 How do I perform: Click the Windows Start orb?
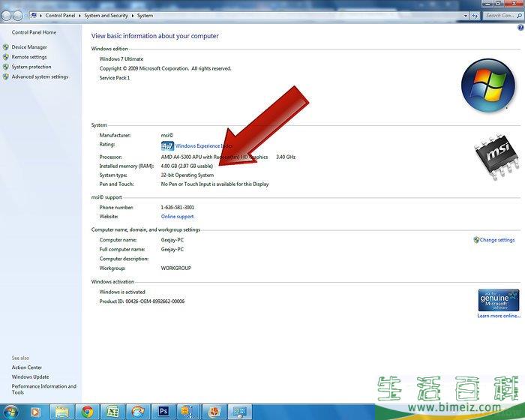pos(10,411)
